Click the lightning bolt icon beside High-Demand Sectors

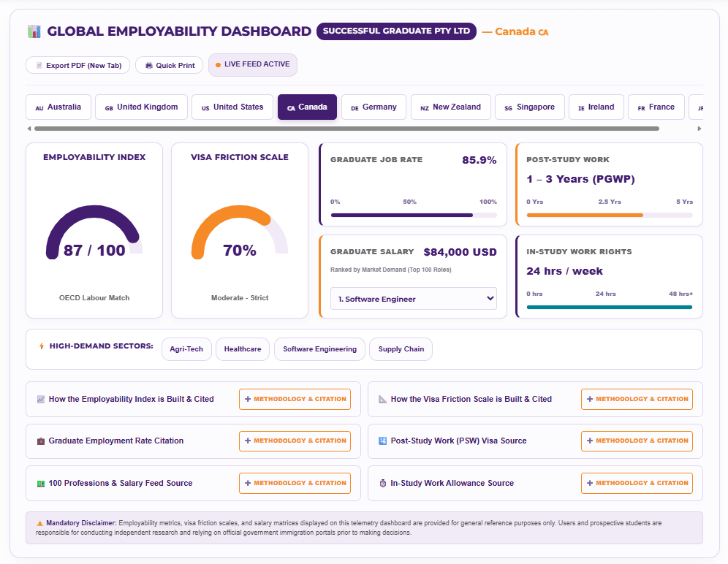point(42,346)
